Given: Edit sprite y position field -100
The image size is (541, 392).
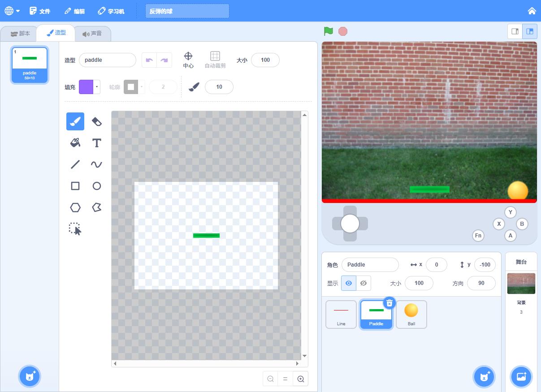Looking at the screenshot, I should tap(485, 265).
